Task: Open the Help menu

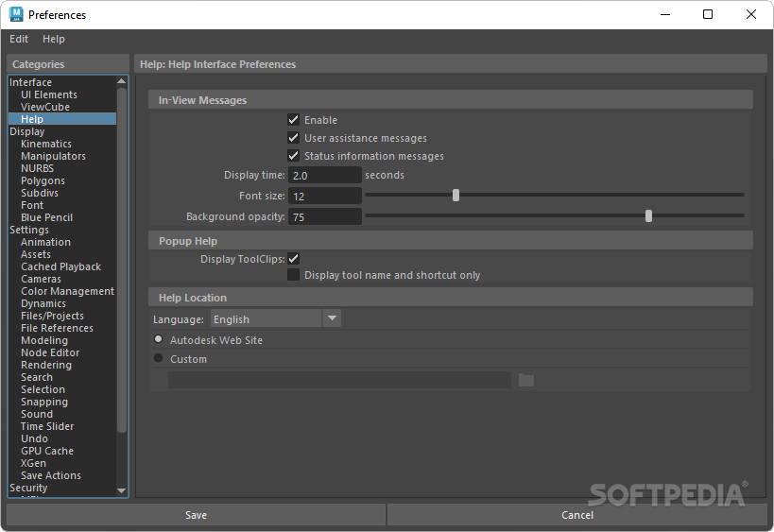Action: tap(53, 39)
